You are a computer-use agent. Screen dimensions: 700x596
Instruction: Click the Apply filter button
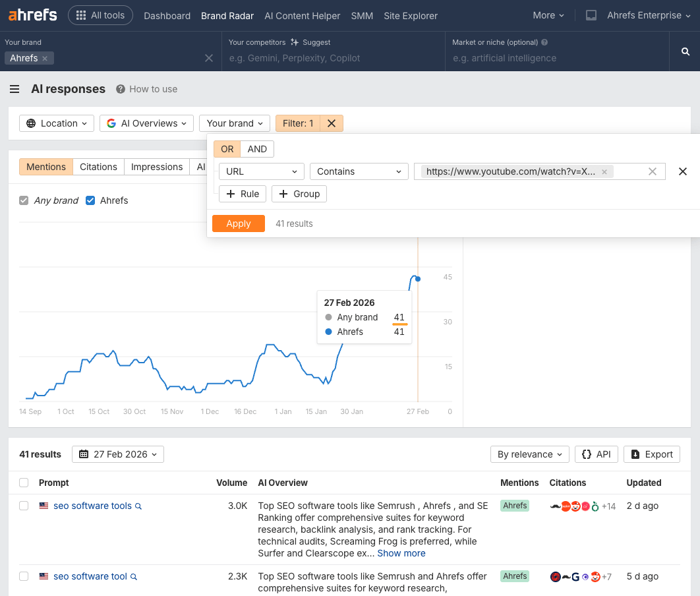coord(238,223)
